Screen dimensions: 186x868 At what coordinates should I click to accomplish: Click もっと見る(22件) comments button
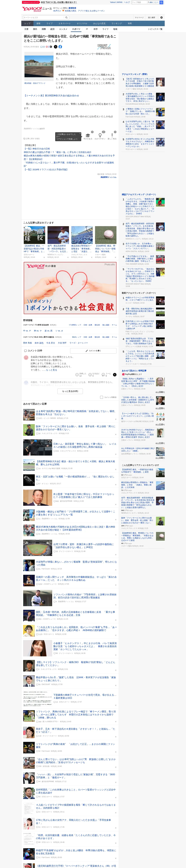(x=70, y=391)
